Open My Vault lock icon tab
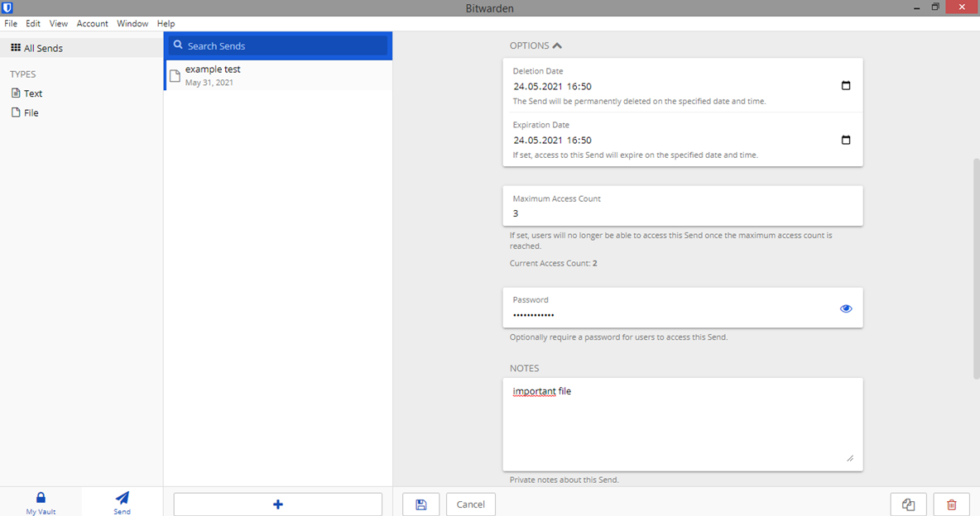Viewport: 980px width, 516px height. coord(41,503)
